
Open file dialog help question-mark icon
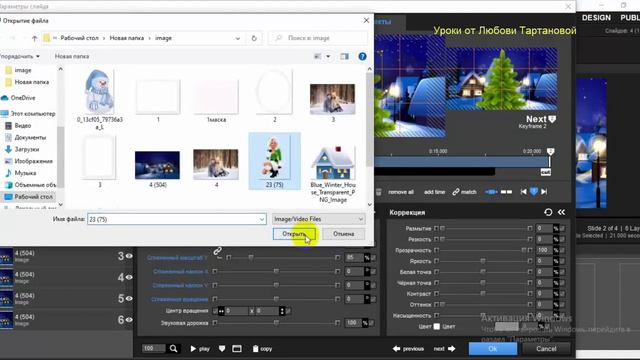pos(362,56)
